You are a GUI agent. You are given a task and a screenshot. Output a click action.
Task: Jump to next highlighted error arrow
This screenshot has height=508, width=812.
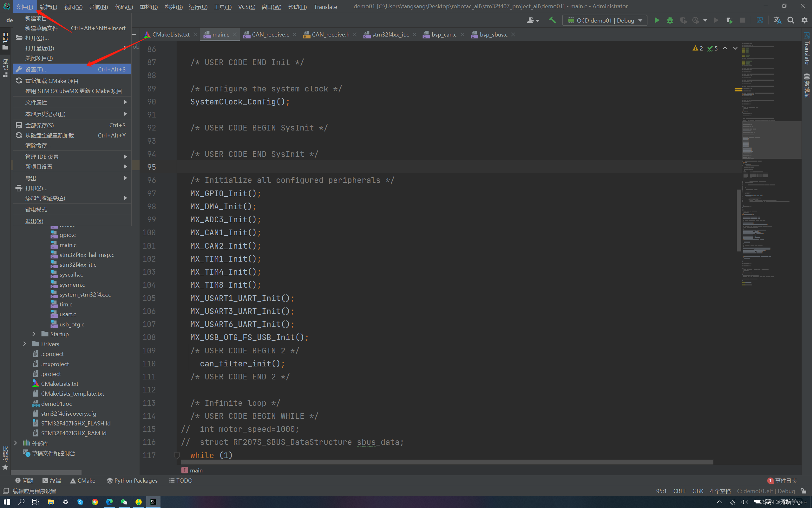point(735,48)
